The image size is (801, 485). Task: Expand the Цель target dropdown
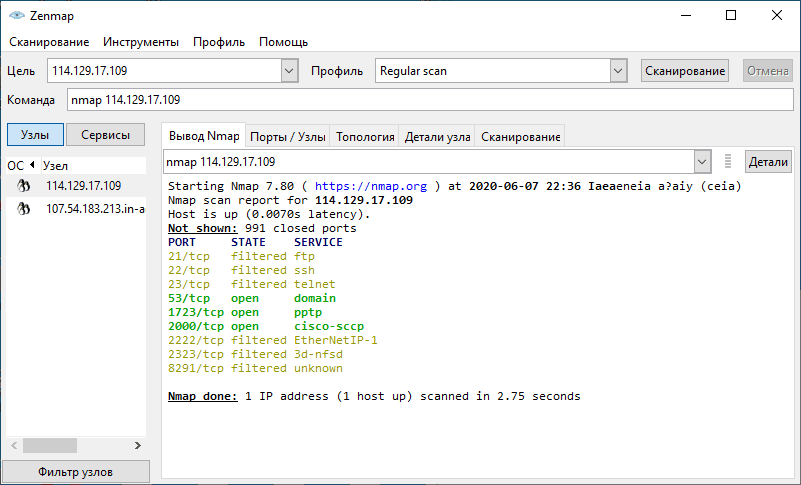point(289,71)
